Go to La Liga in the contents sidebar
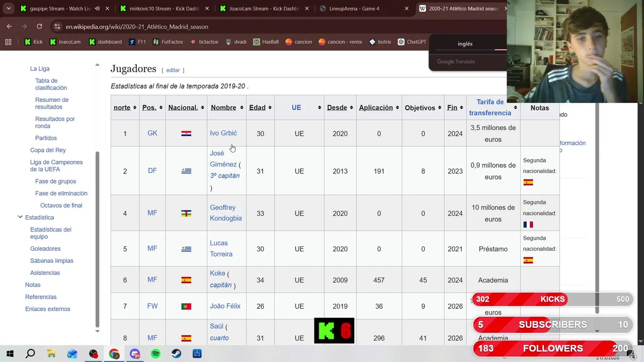This screenshot has height=362, width=644. [40, 68]
